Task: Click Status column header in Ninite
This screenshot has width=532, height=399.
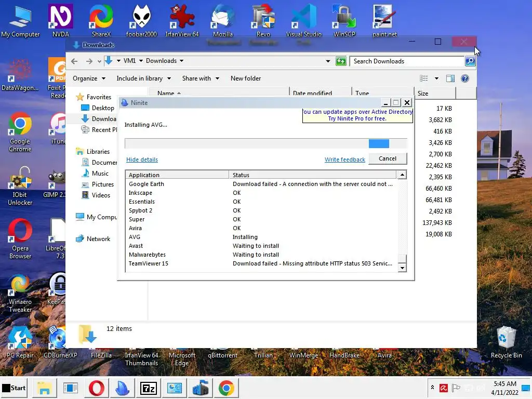Action: pos(312,175)
